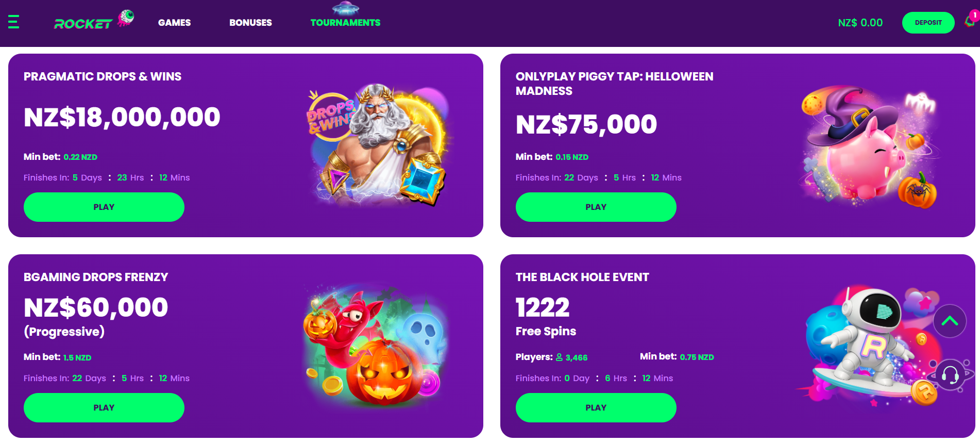Image resolution: width=980 pixels, height=442 pixels.
Task: Open the notifications bell
Action: tap(970, 21)
